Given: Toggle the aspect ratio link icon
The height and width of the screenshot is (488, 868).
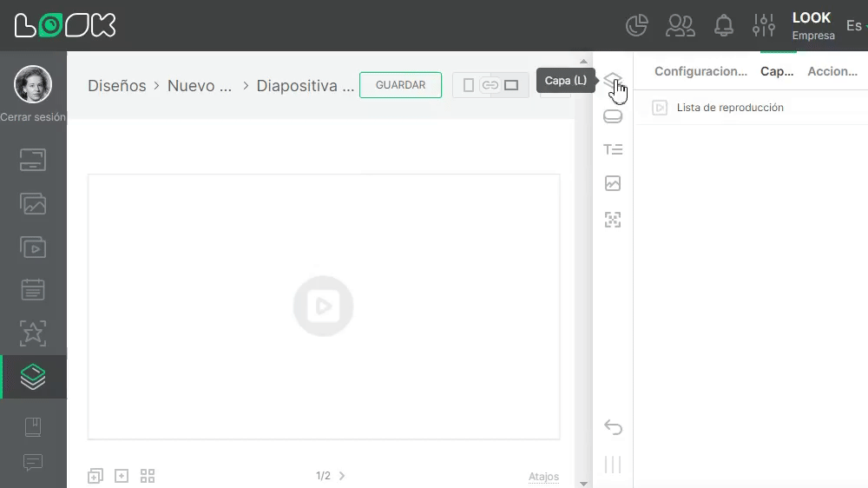Looking at the screenshot, I should pyautogui.click(x=490, y=85).
